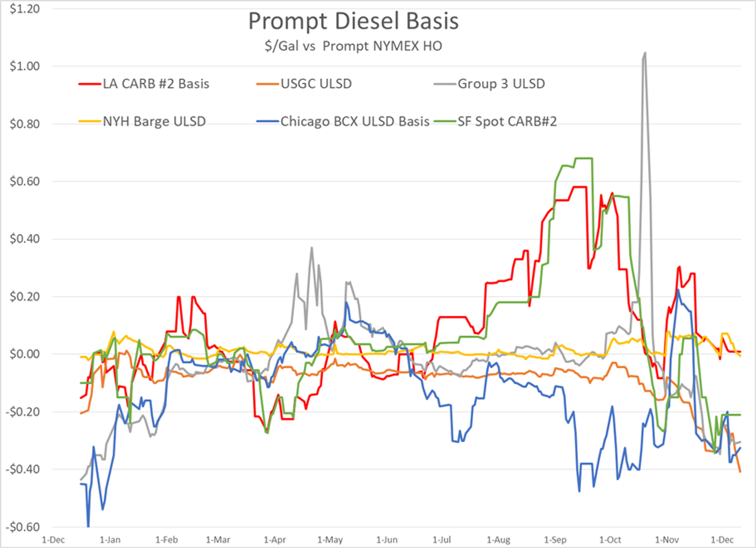Click the 1-Oct x-axis label
Image resolution: width=756 pixels, height=548 pixels.
pyautogui.click(x=610, y=540)
